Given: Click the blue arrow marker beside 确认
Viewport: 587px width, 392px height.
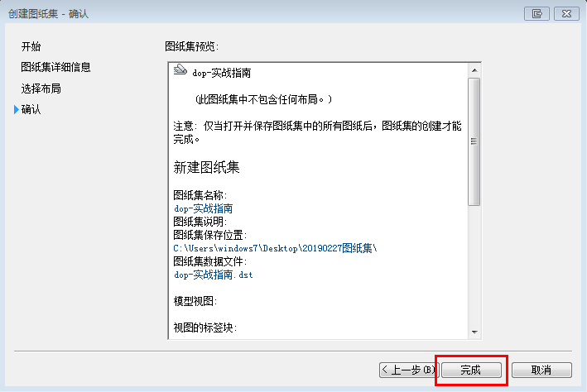Looking at the screenshot, I should click(x=16, y=110).
